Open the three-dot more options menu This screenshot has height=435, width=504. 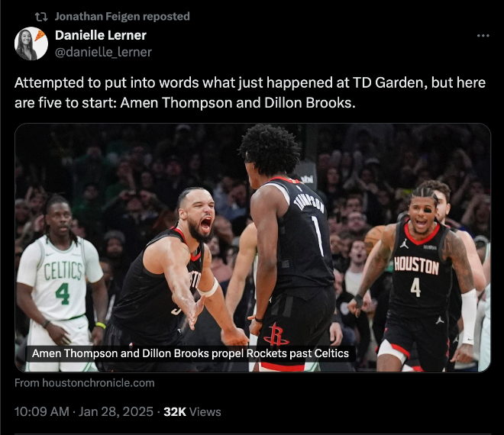tap(483, 36)
